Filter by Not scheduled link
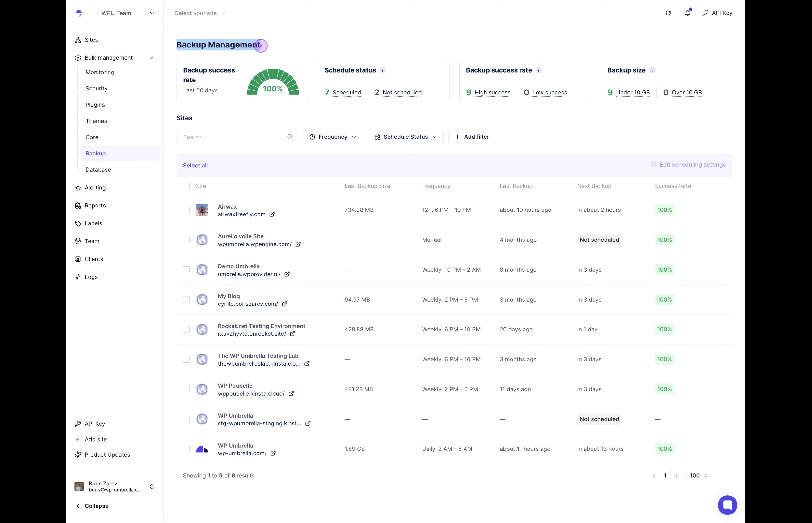Screen dimensions: 812x523 [x=402, y=92]
